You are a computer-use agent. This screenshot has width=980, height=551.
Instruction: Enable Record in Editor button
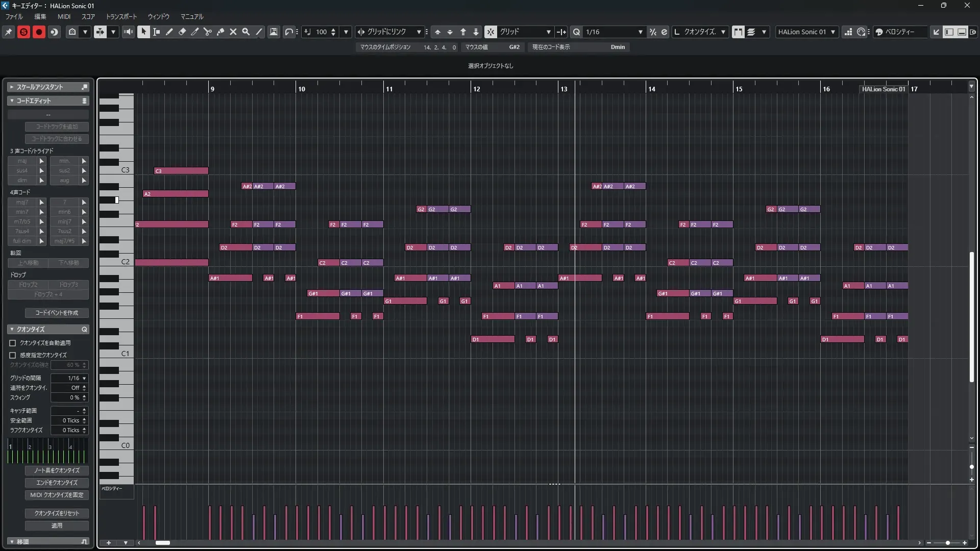39,32
